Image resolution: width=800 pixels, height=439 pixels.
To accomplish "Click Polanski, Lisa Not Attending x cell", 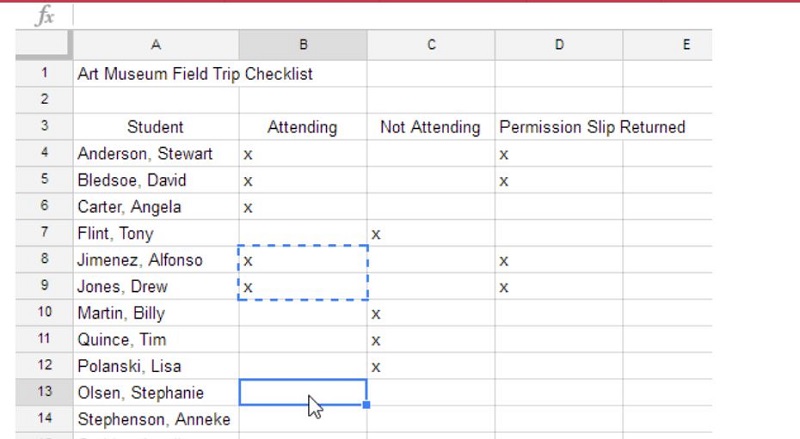I will 430,366.
